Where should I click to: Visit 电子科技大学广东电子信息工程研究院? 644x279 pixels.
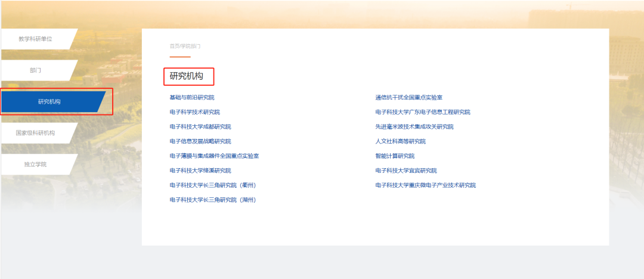tap(423, 112)
